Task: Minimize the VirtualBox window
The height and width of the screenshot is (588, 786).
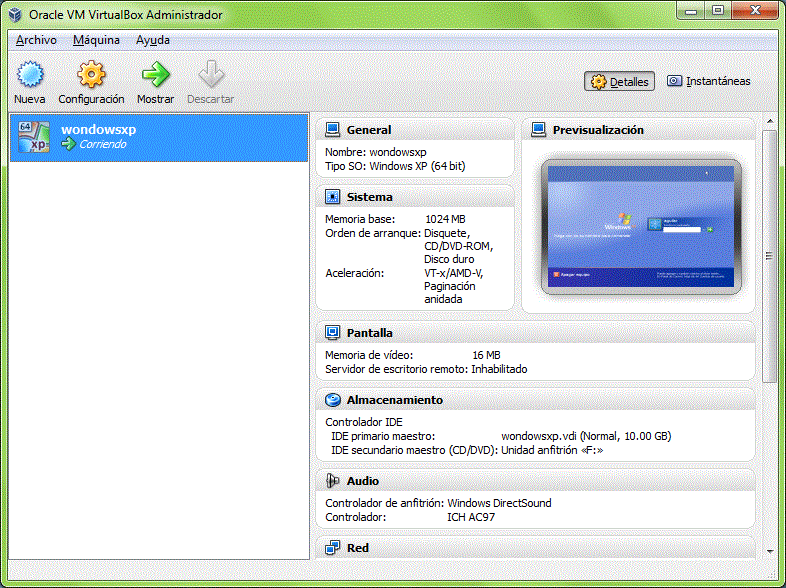Action: pos(691,11)
